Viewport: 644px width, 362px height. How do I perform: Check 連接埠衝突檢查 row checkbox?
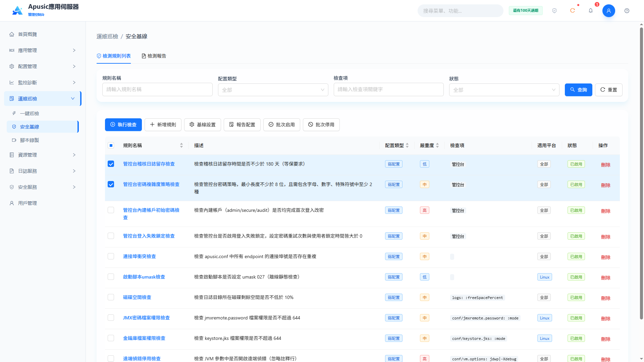tap(111, 256)
